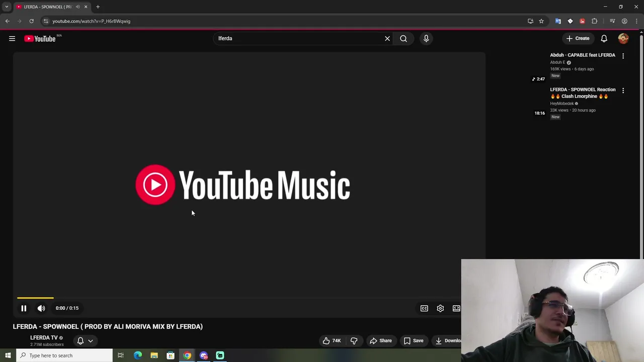Click the red image extension icon

tap(582, 21)
